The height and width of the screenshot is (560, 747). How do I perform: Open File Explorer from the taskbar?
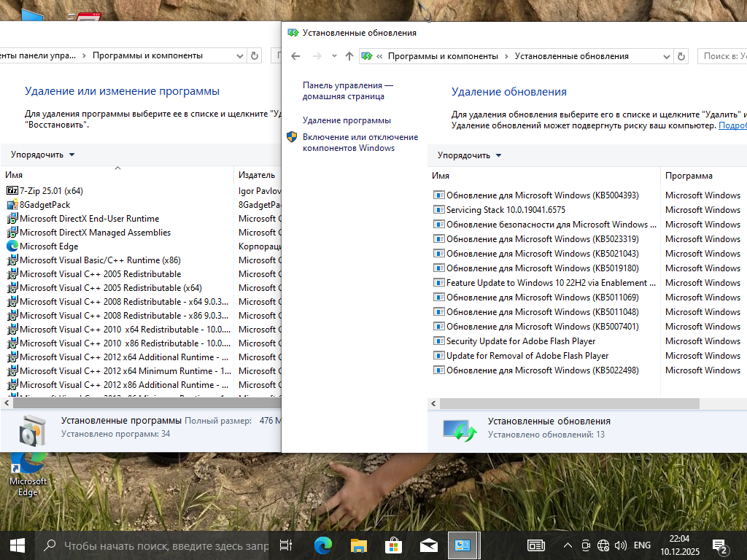[x=358, y=545]
